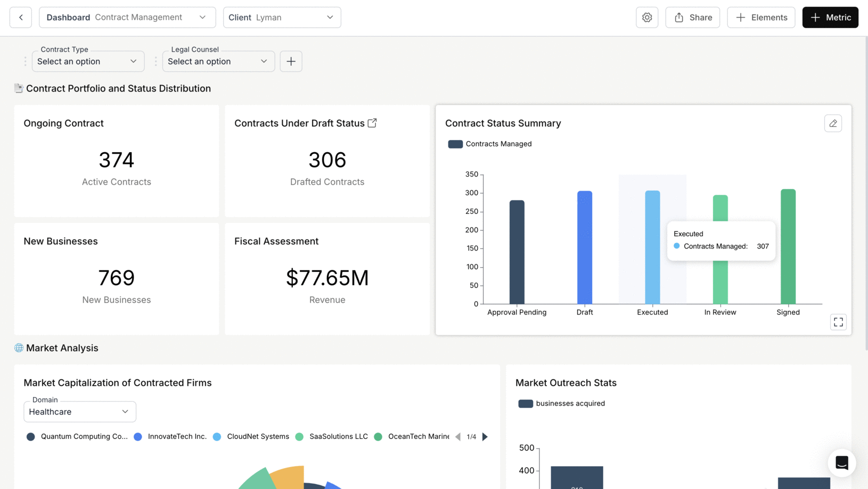Click the InnovateTech Inc. color swatch
Image resolution: width=868 pixels, height=489 pixels.
(x=138, y=436)
